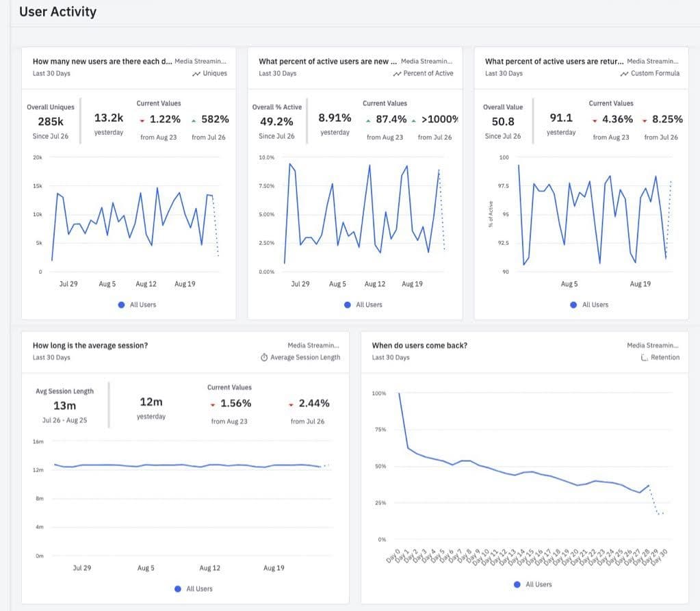Viewport: 700px width, 611px height.
Task: Click the User Activity dashboard title
Action: [x=57, y=12]
